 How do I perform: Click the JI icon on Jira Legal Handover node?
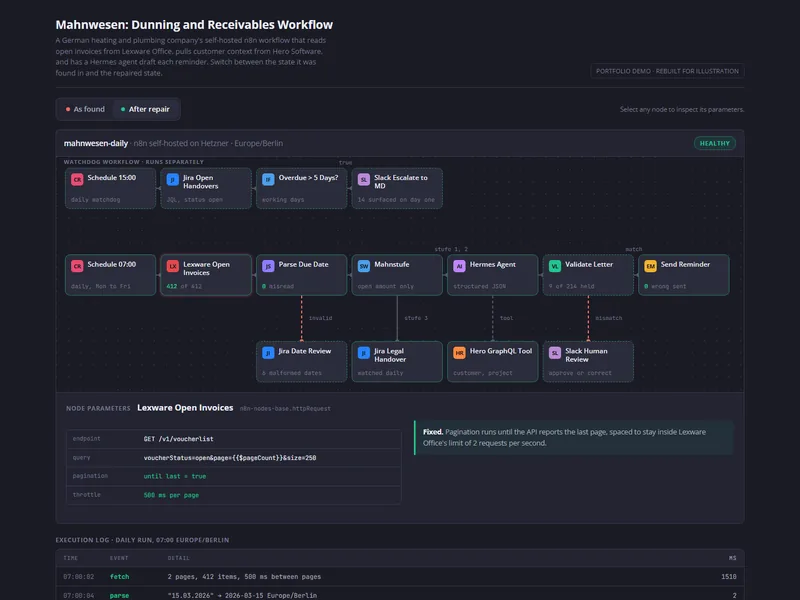click(364, 353)
